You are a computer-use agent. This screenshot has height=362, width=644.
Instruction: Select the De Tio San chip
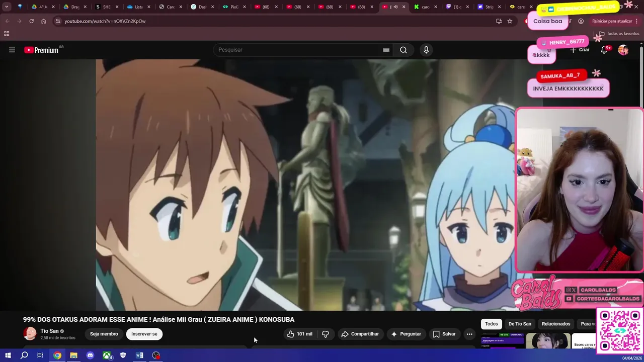point(520,324)
